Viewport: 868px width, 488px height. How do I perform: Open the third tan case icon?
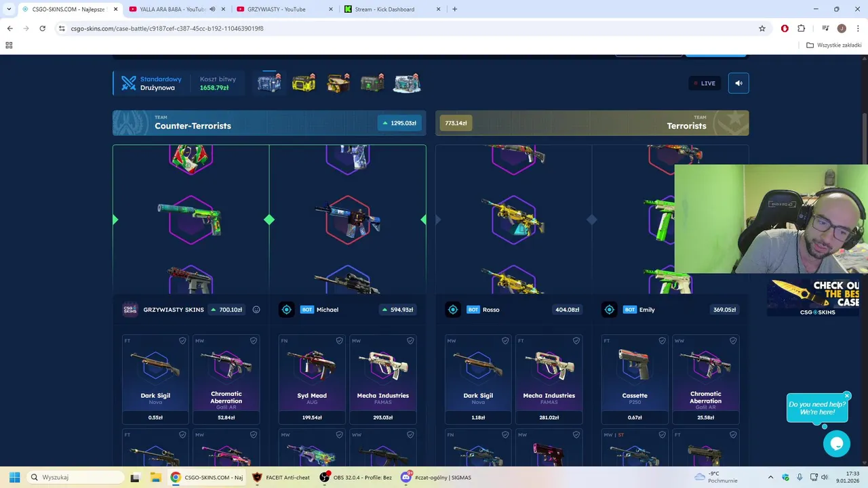[338, 83]
